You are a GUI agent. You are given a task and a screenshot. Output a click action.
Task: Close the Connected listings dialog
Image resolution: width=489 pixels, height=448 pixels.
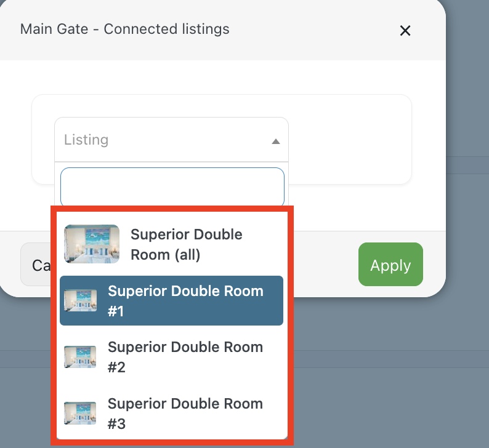click(x=405, y=31)
